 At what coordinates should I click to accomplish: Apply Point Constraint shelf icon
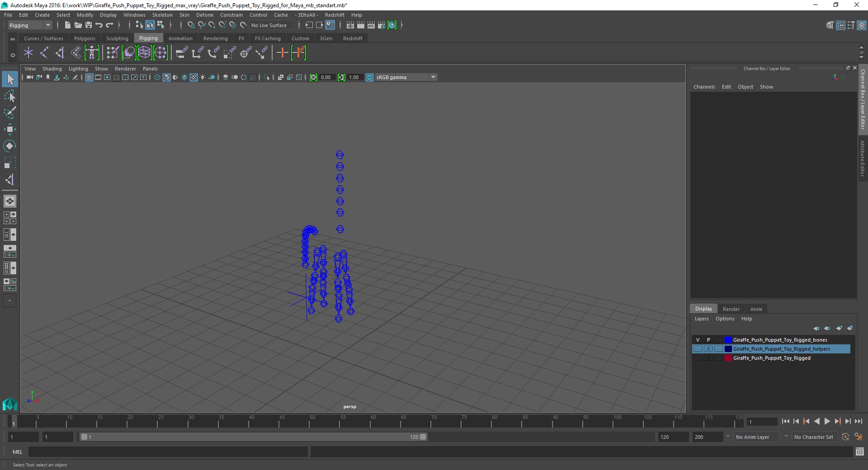(198, 53)
